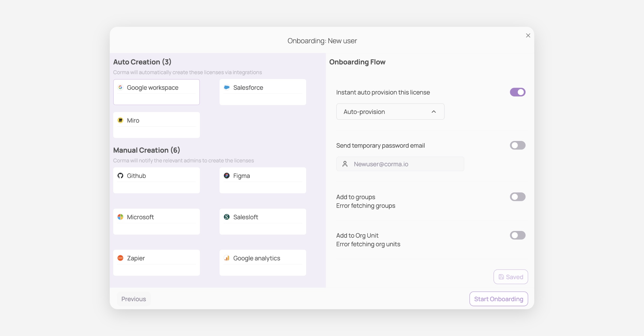644x336 pixels.
Task: Click the Google analytics chart icon
Action: [227, 258]
